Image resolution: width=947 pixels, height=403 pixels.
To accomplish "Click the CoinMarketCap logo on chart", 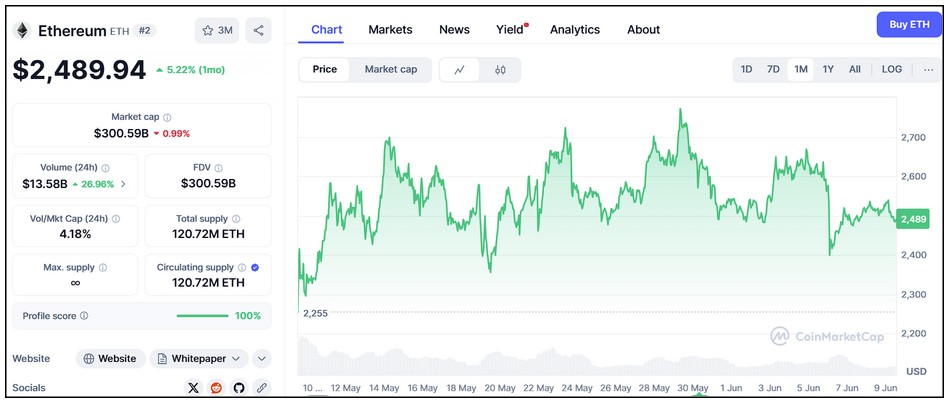I will click(827, 336).
